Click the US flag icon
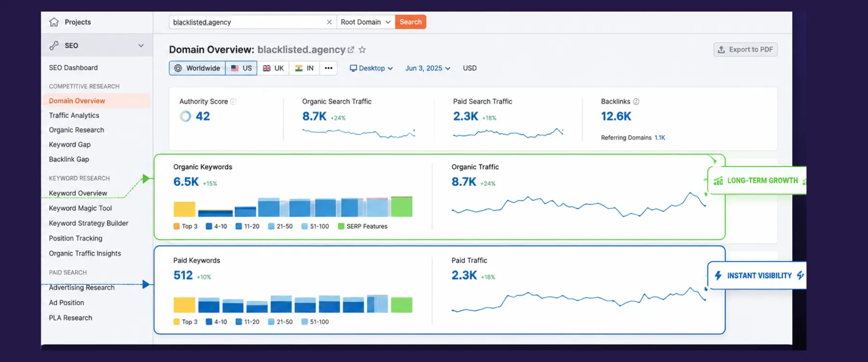 coord(235,68)
